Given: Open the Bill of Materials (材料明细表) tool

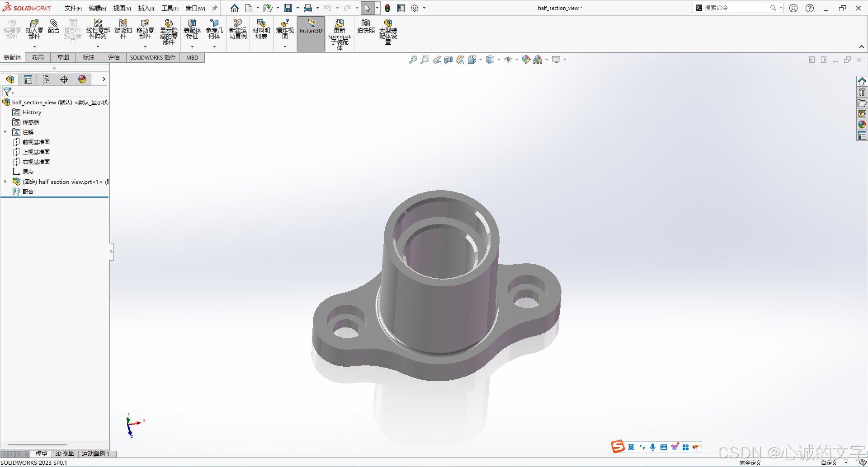Looking at the screenshot, I should point(261,29).
